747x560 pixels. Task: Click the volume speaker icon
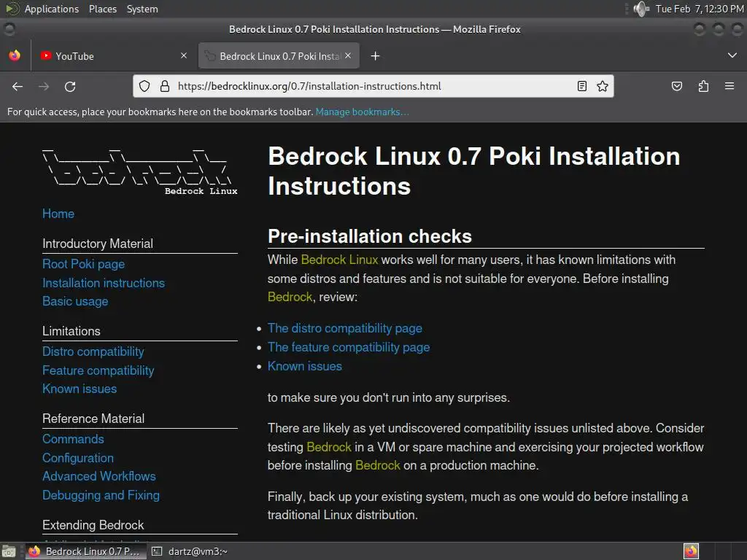(x=640, y=9)
